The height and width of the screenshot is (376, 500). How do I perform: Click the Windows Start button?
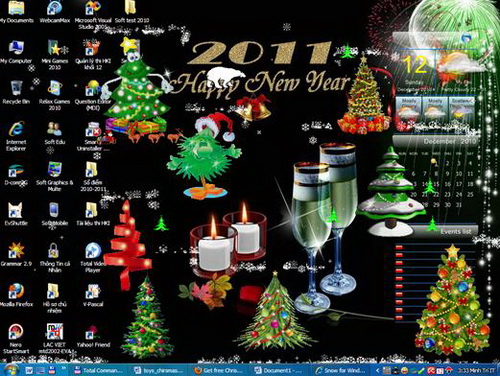point(11,370)
